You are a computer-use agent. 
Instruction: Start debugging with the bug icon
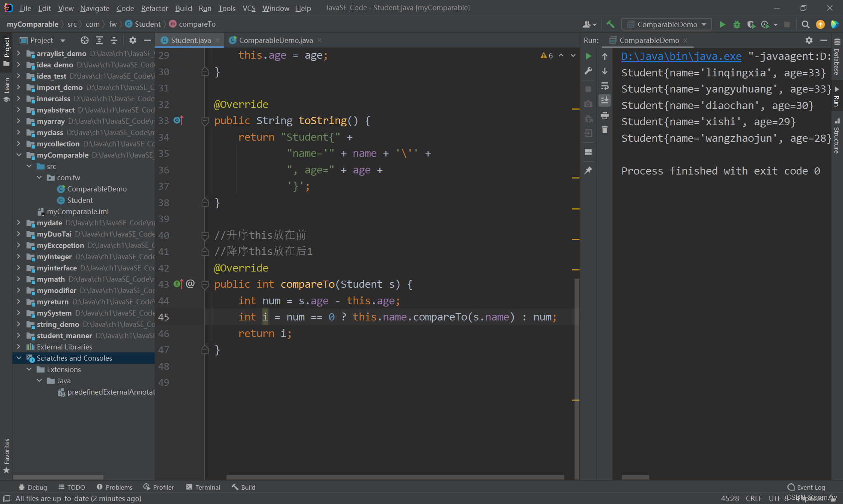736,24
